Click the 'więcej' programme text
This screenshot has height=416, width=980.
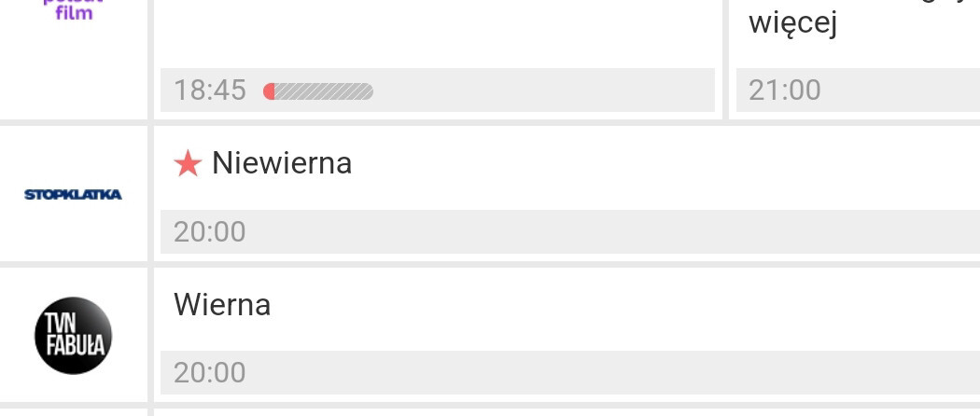(x=792, y=22)
